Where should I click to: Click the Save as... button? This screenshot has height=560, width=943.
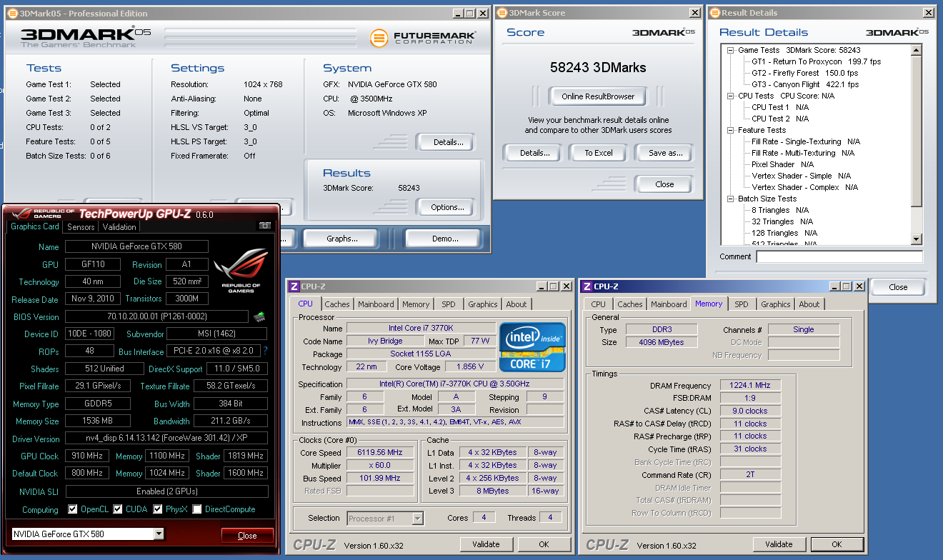[x=665, y=153]
